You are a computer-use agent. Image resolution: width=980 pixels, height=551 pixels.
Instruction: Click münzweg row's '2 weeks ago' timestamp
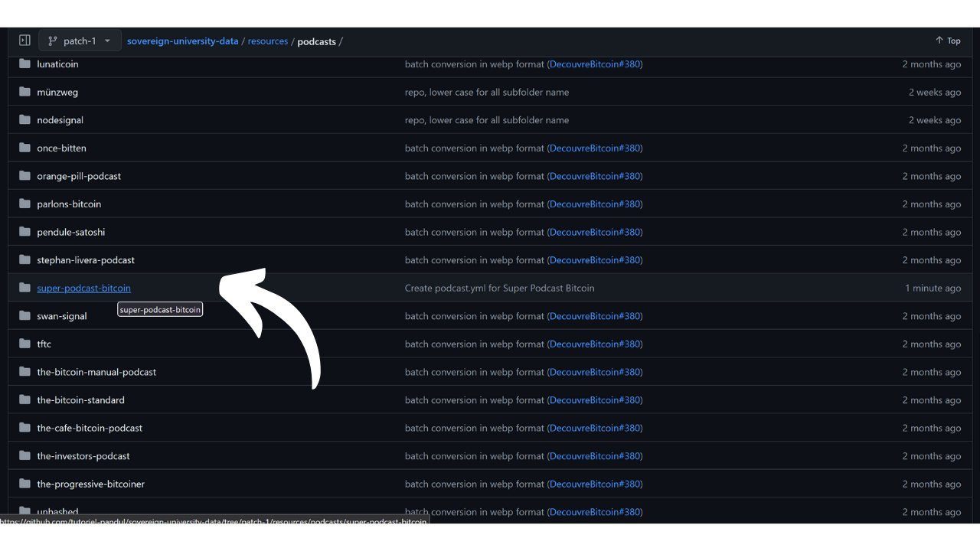point(935,92)
